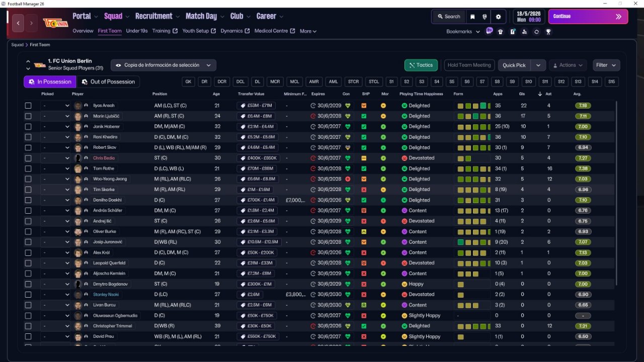Go back using the left arrow button

click(18, 23)
